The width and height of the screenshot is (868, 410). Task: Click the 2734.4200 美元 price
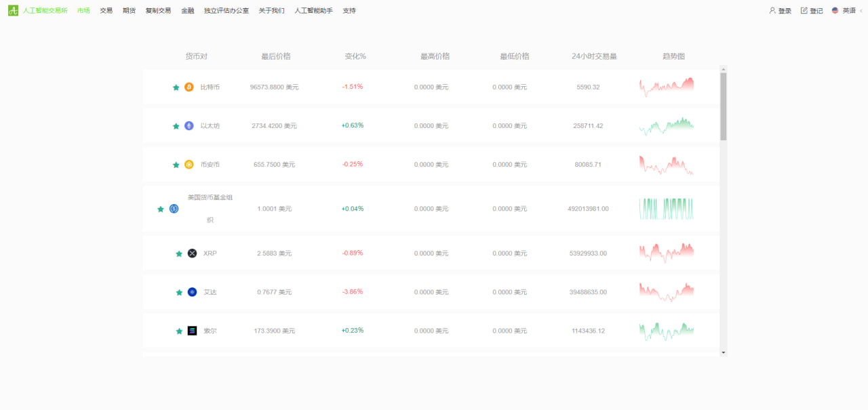point(274,126)
